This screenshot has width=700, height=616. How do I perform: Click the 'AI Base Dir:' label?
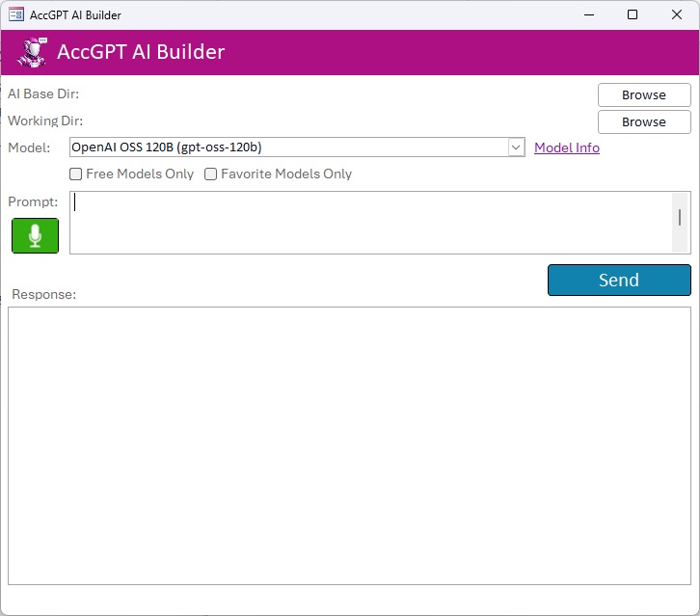click(43, 94)
